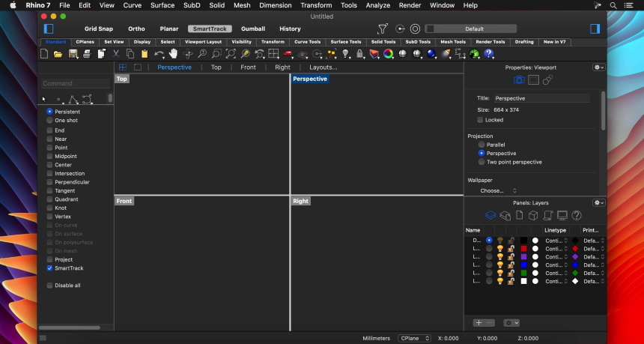This screenshot has height=344, width=644.
Task: Add a new layer with plus button
Action: tap(479, 323)
